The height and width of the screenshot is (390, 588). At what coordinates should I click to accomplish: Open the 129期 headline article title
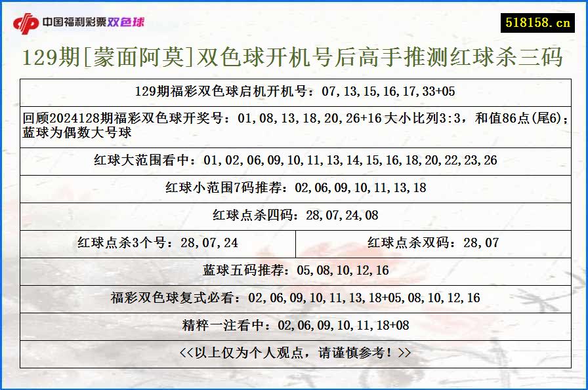pos(293,58)
